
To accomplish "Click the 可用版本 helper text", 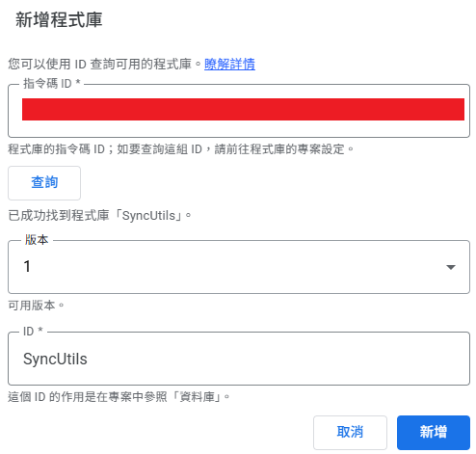I will pyautogui.click(x=36, y=306).
